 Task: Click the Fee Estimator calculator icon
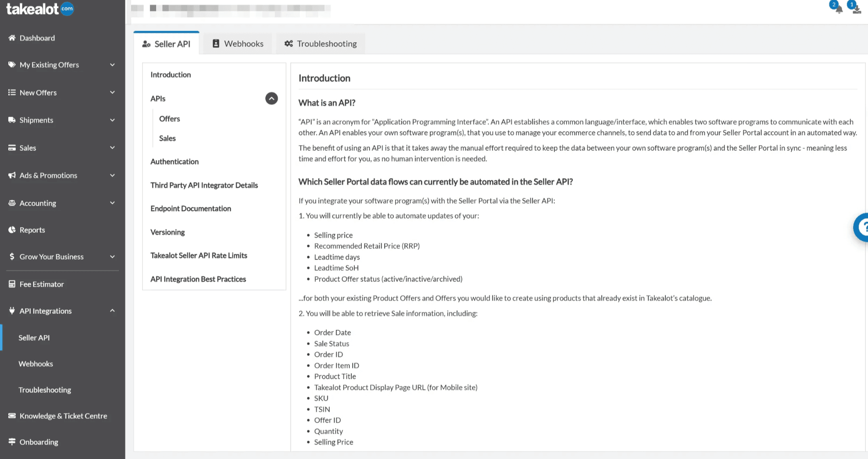tap(12, 284)
